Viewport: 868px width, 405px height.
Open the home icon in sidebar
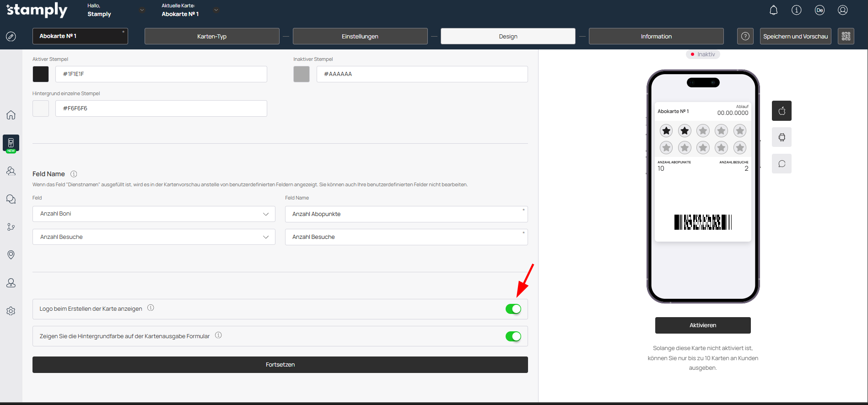(x=11, y=115)
